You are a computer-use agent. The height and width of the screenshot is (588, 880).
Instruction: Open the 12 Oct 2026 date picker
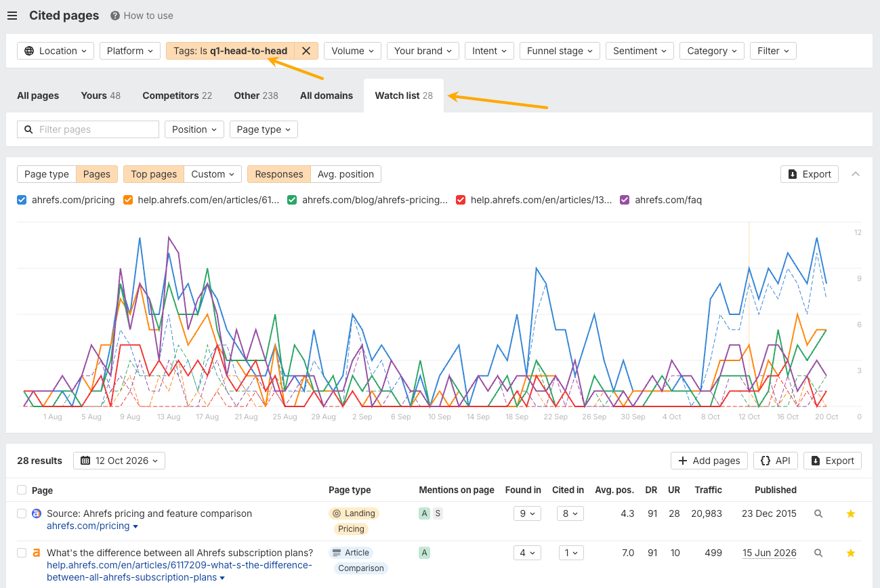[x=119, y=461]
